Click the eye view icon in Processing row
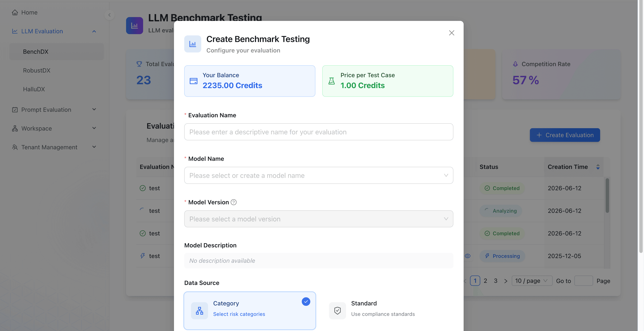Screen dimensions: 644x331 (467, 256)
